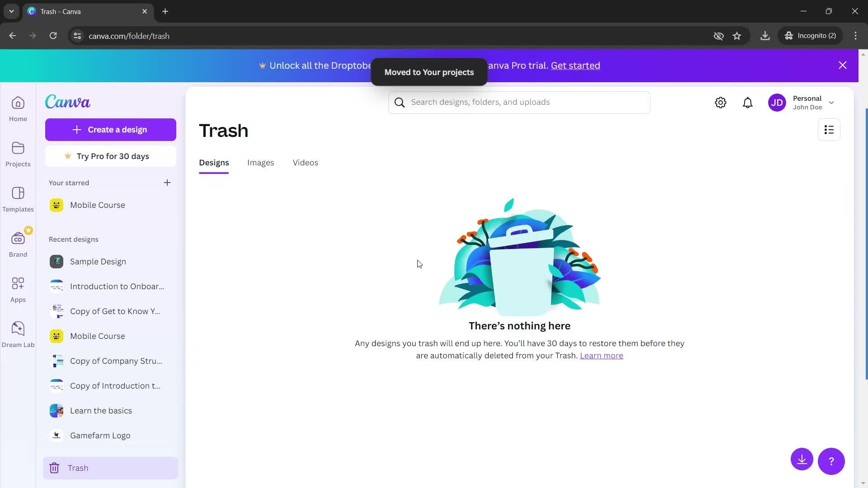Open the tab search dropdown arrow
Screen dimensions: 868x488
click(11, 11)
